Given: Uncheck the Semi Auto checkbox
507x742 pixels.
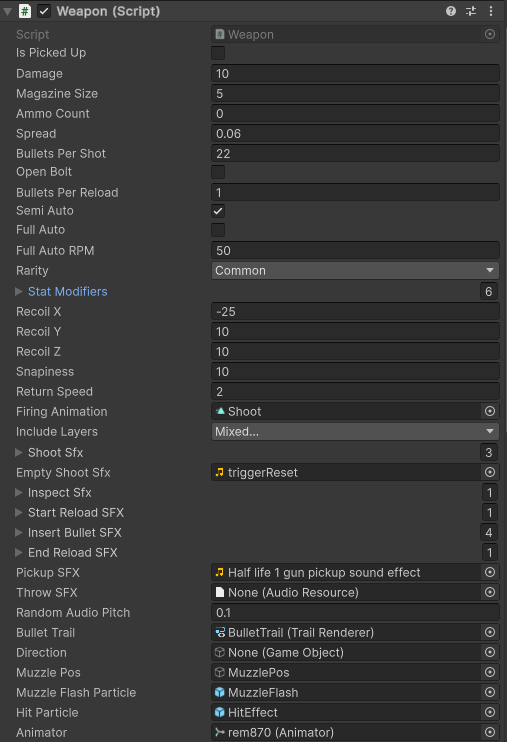Looking at the screenshot, I should coord(218,211).
